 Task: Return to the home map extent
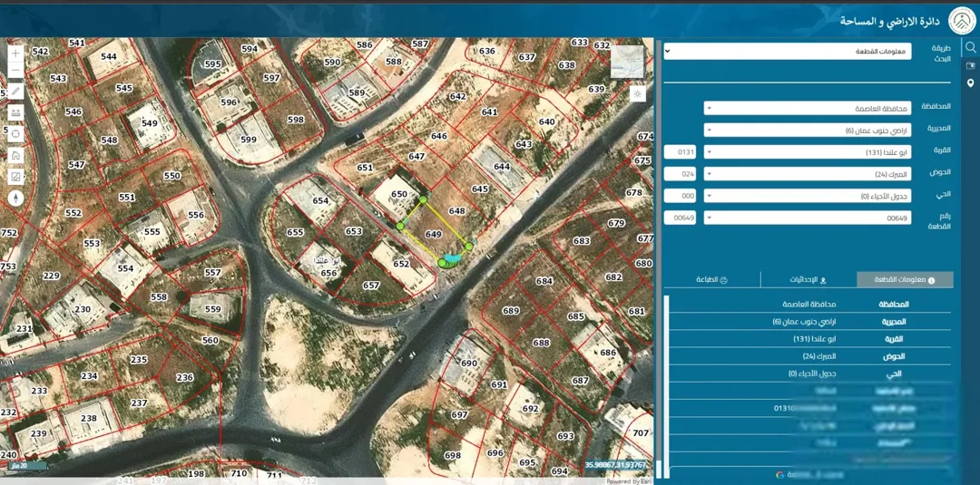(15, 155)
